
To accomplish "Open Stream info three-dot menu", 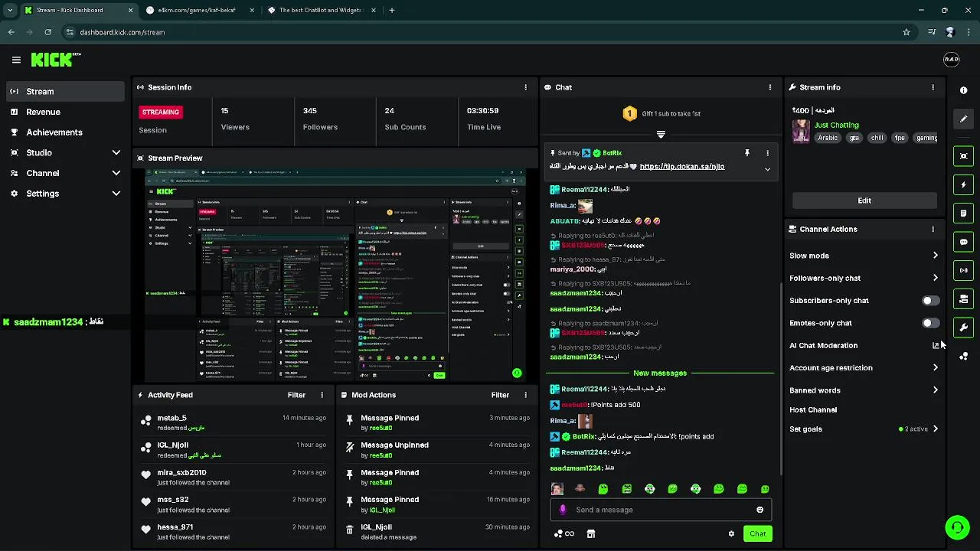I will [933, 87].
